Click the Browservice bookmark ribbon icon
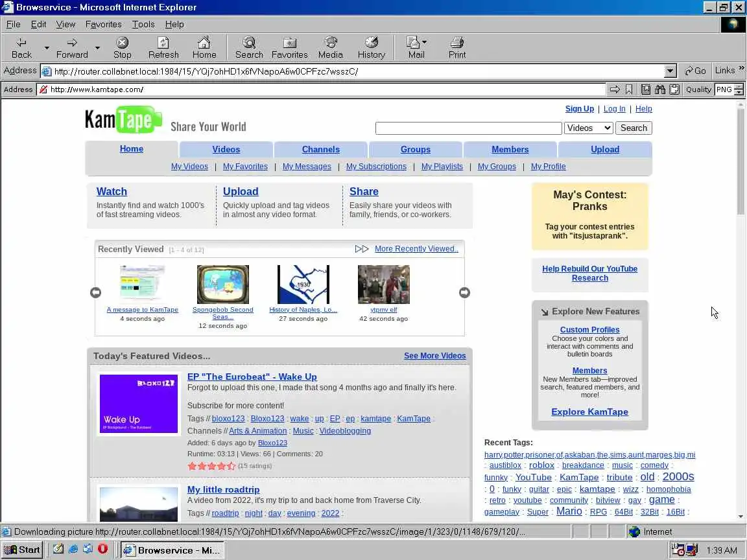Screen dimensions: 747x560 point(629,89)
